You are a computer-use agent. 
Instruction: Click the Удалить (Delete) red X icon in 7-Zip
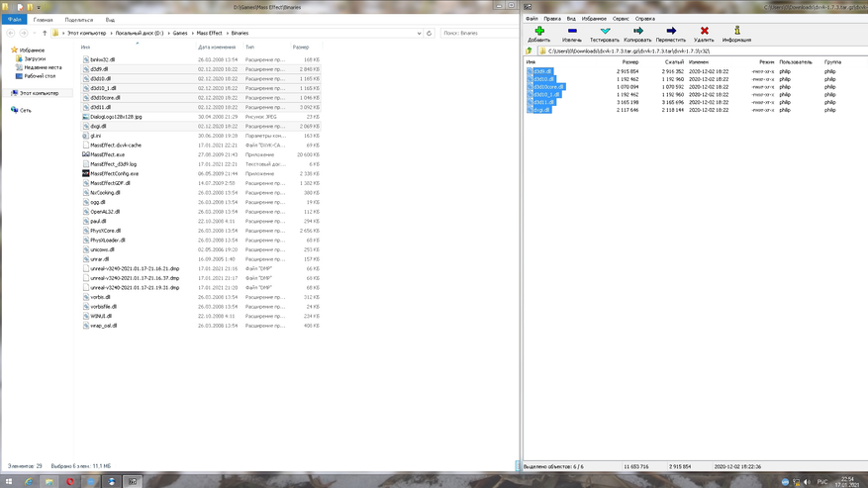(x=704, y=31)
